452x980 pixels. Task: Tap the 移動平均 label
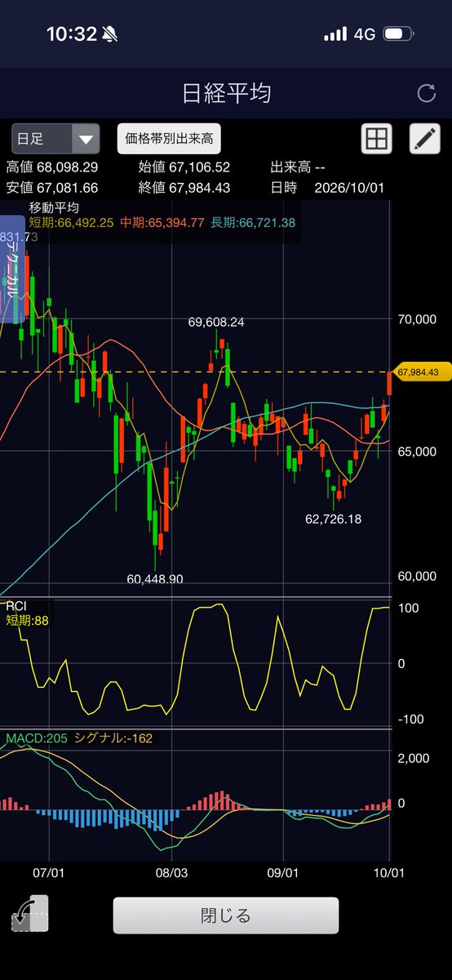(54, 207)
